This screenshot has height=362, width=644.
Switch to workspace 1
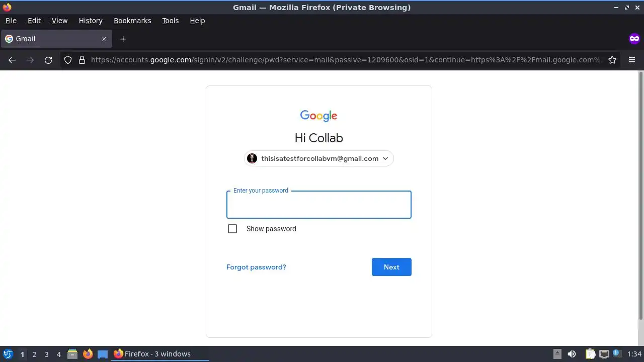click(22, 354)
